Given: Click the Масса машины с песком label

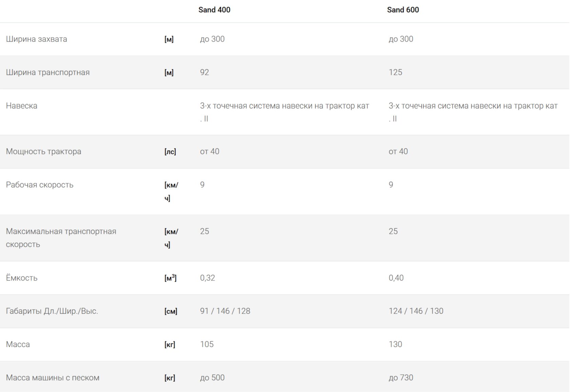Looking at the screenshot, I should (53, 378).
